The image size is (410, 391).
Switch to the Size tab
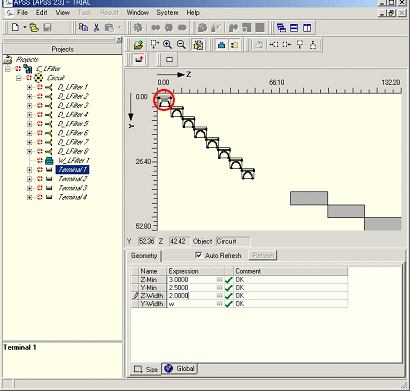pyautogui.click(x=146, y=369)
